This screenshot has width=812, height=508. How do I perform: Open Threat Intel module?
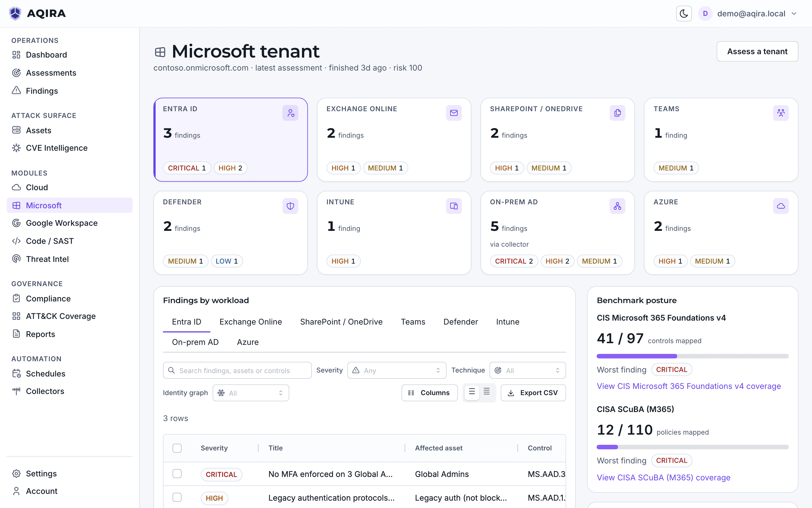[x=69, y=259]
